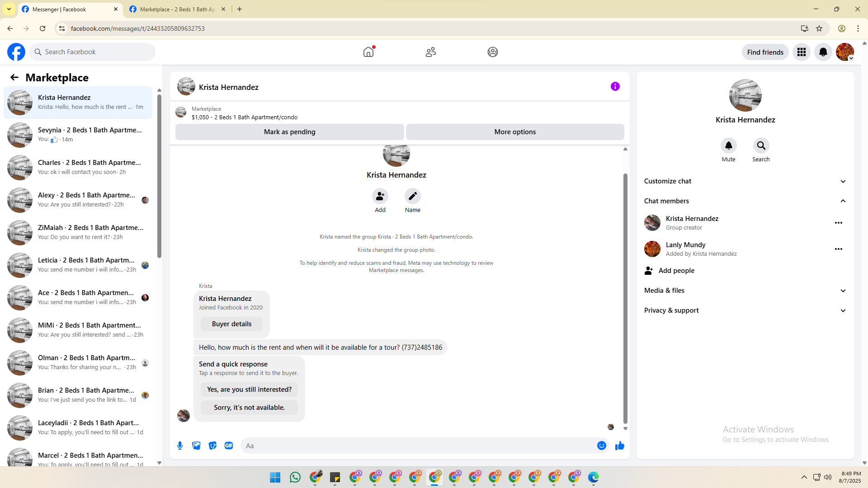This screenshot has height=488, width=868.
Task: Open the Leticia conversation
Action: click(78, 265)
